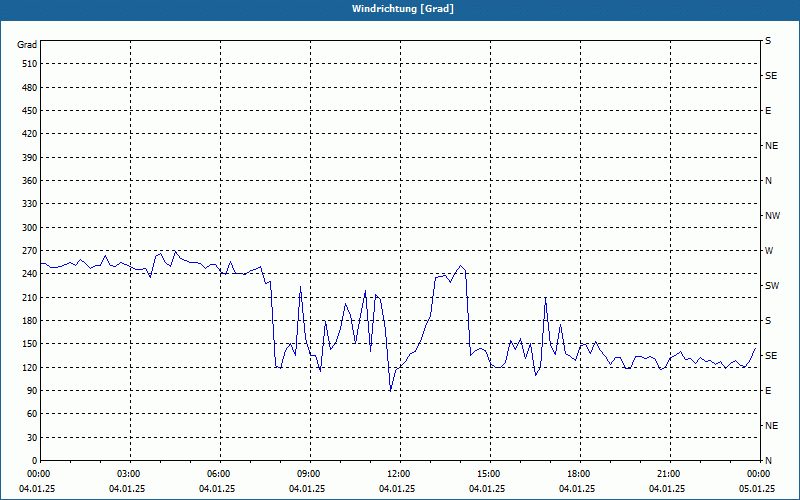Click the 270 y-axis value
800x500 pixels.
coord(30,251)
